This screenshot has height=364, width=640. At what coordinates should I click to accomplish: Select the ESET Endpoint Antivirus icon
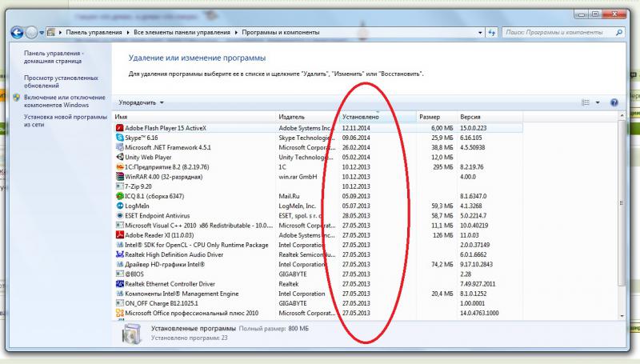click(119, 216)
